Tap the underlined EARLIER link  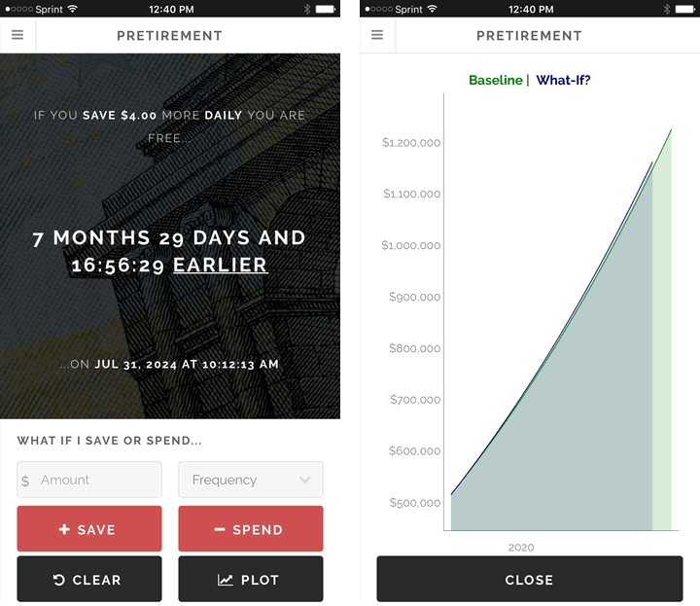click(x=220, y=265)
